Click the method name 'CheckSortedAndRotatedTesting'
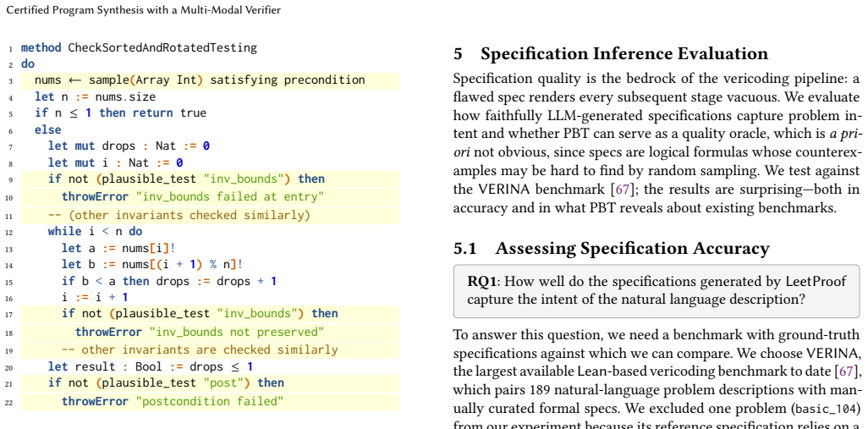 coord(162,47)
